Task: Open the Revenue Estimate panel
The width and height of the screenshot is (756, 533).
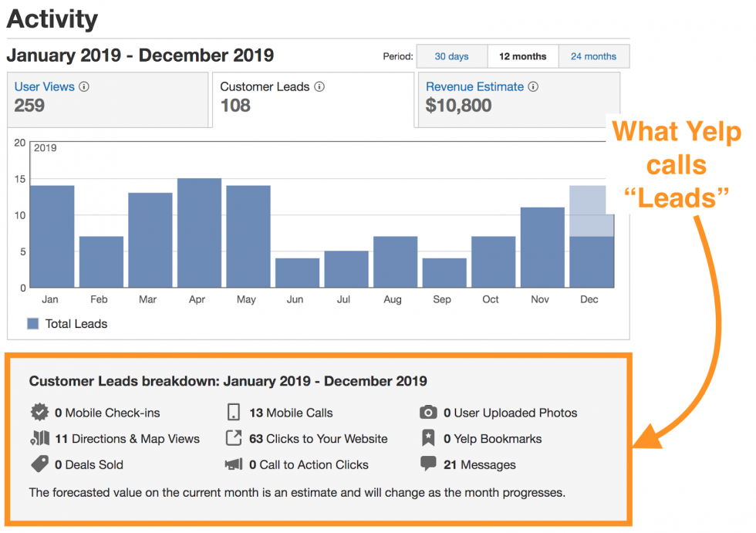Action: (518, 100)
